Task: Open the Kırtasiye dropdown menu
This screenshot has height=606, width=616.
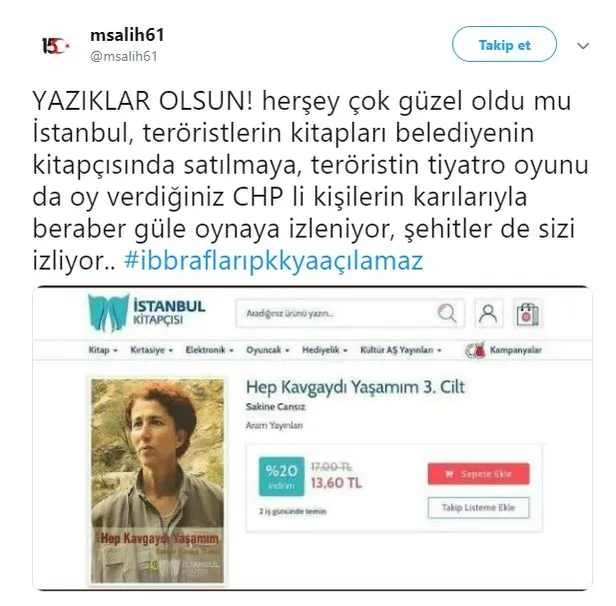Action: pos(152,350)
